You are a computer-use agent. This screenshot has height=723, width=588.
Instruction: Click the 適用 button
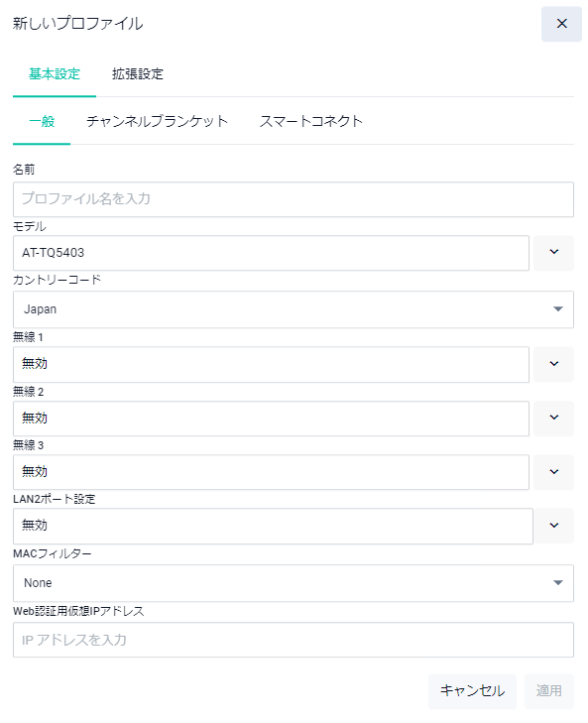click(x=548, y=690)
